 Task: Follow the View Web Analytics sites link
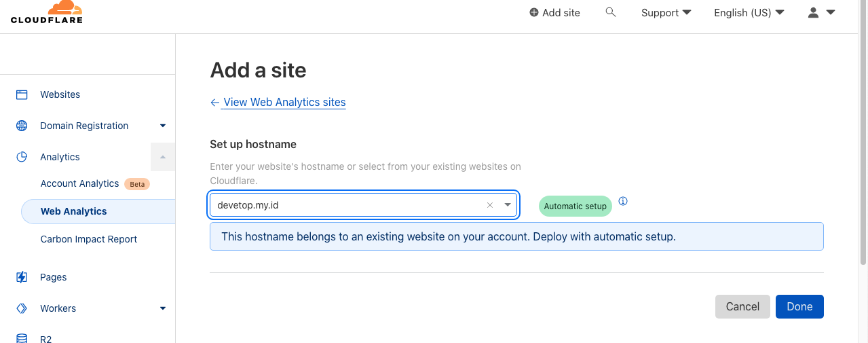pyautogui.click(x=284, y=103)
